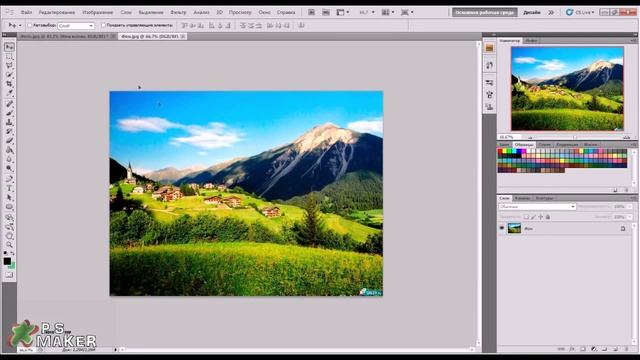
Task: Expand more workspaces chevron next to Дизайн
Action: [x=551, y=13]
